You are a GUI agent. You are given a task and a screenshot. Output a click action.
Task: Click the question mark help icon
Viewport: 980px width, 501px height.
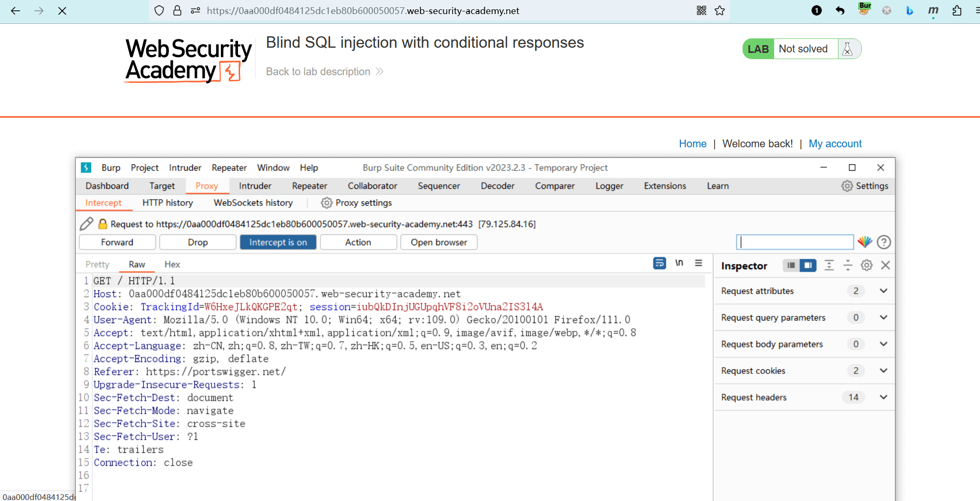tap(884, 242)
